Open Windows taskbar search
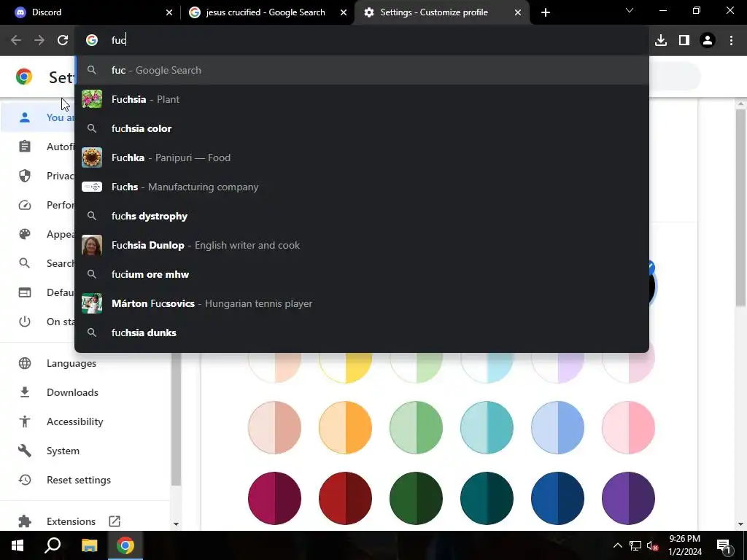Screen dimensions: 747x560 coord(53,545)
